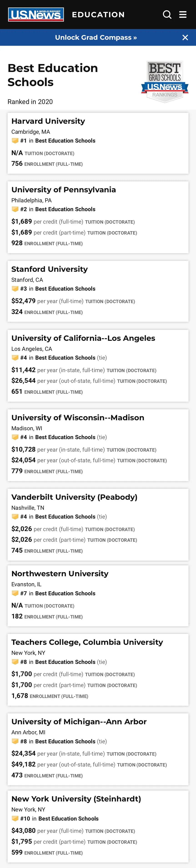Open the hamburger menu

tap(183, 15)
